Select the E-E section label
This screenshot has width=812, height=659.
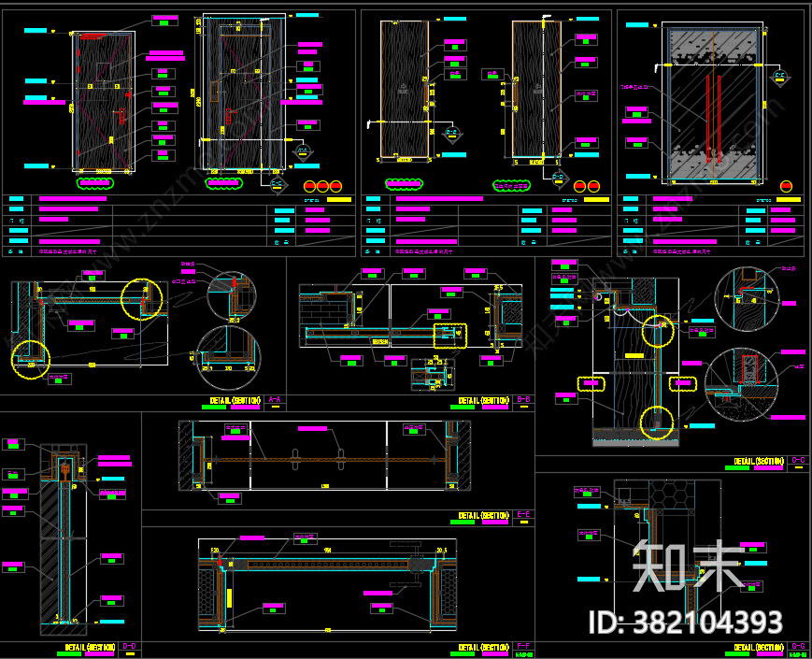point(523,514)
